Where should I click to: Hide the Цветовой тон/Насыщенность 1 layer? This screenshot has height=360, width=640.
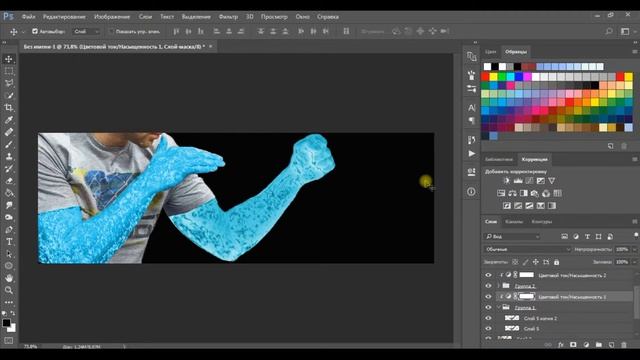coord(489,297)
